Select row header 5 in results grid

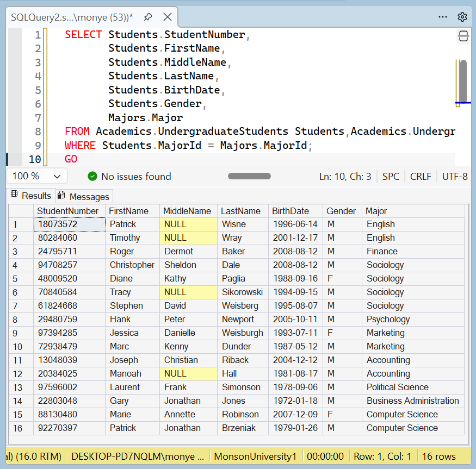[21, 278]
